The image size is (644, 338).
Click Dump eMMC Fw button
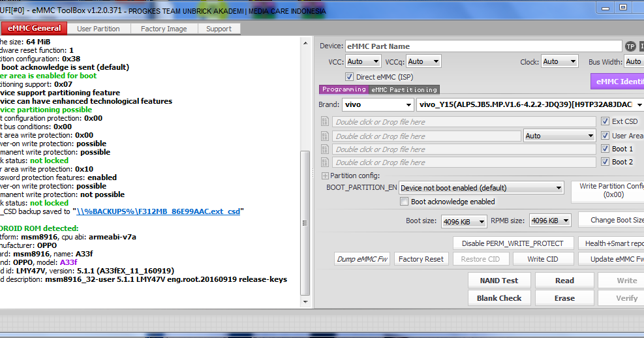pos(362,259)
